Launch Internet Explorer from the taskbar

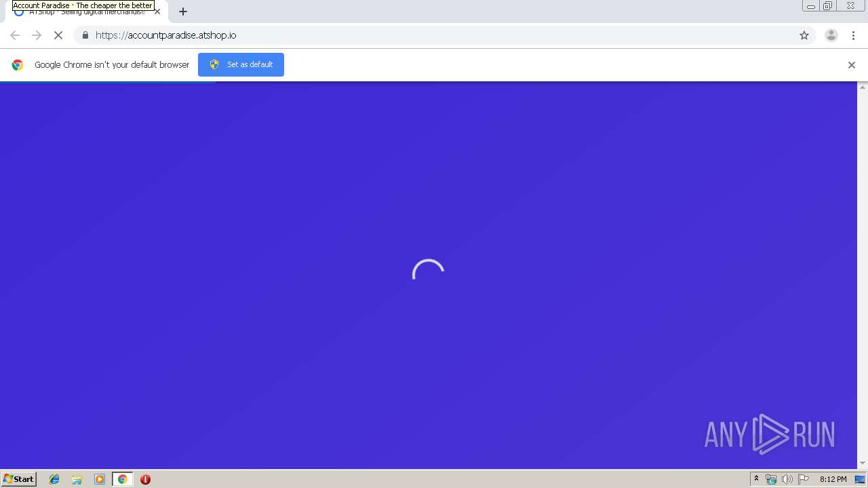[x=54, y=479]
